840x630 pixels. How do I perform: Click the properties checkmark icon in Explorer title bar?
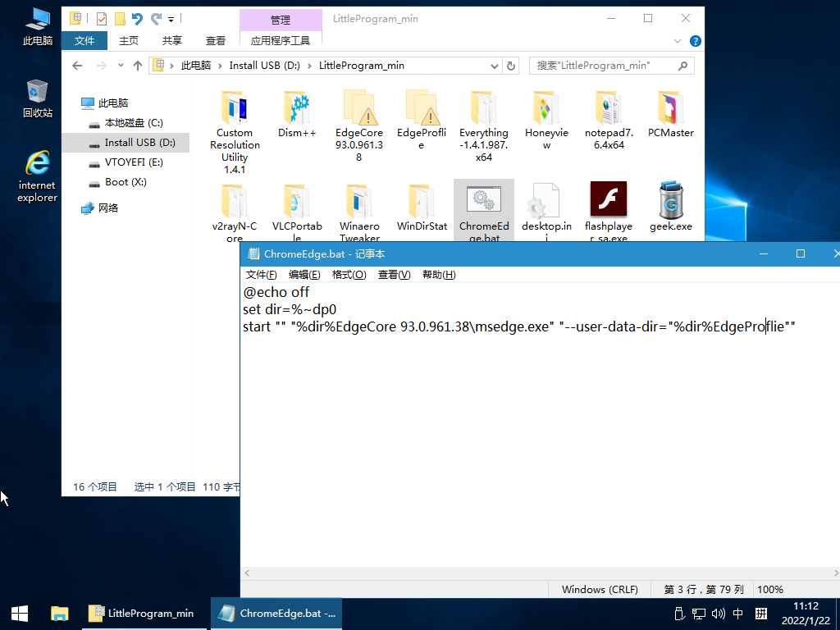click(x=101, y=20)
